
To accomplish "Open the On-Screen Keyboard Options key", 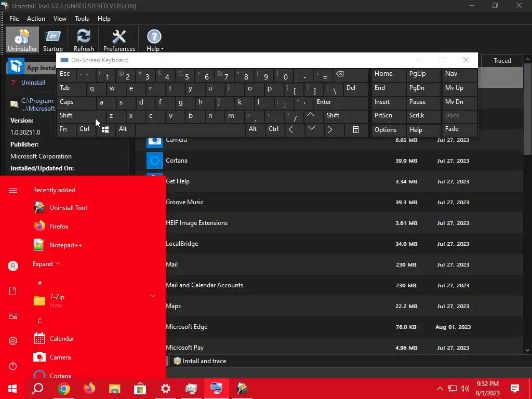I will click(389, 129).
